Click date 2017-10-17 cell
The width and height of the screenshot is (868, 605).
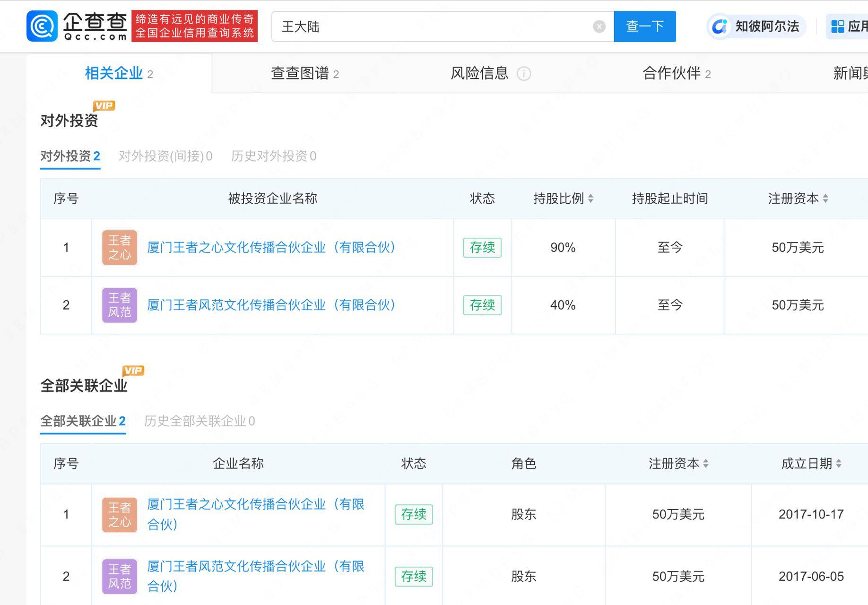point(811,514)
